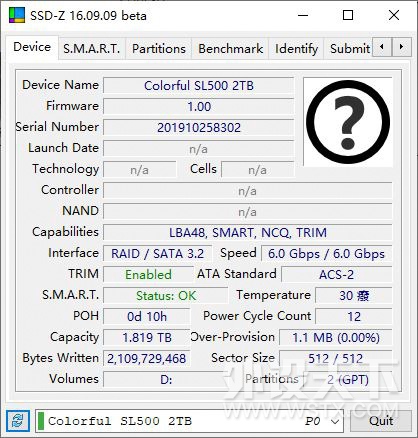Click the Bytes Written value field
Image resolution: width=418 pixels, height=438 pixels.
147,359
